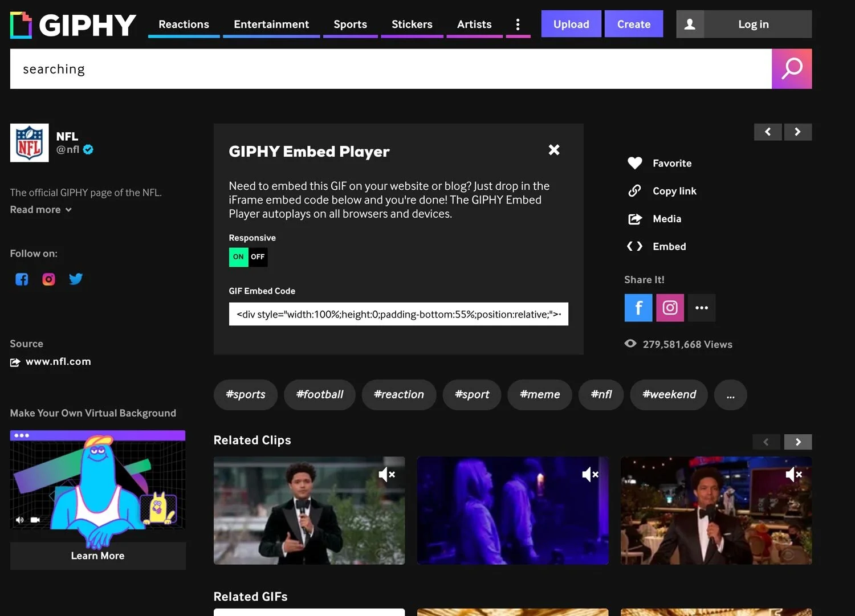Click the Upload button
855x616 pixels.
point(571,24)
